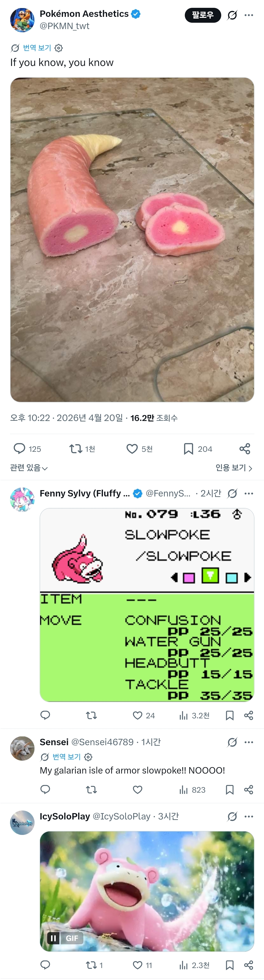
Task: Open Sensei's profile via username
Action: pyautogui.click(x=54, y=742)
